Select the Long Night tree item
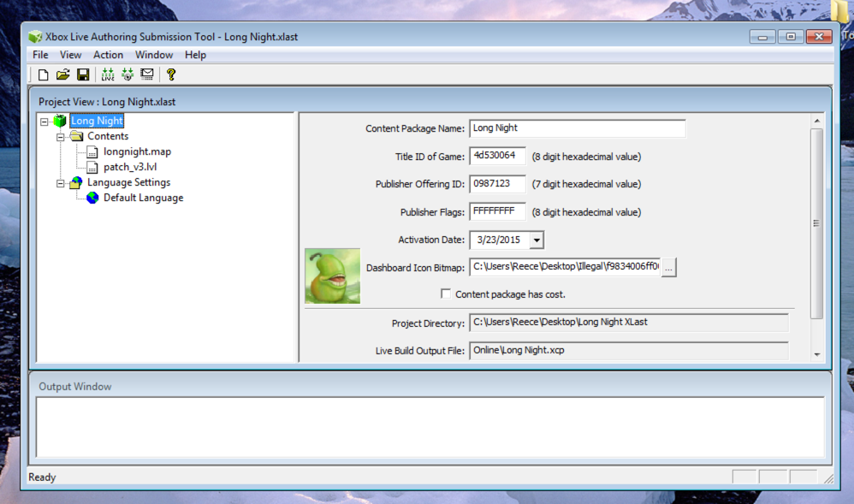 pyautogui.click(x=97, y=121)
